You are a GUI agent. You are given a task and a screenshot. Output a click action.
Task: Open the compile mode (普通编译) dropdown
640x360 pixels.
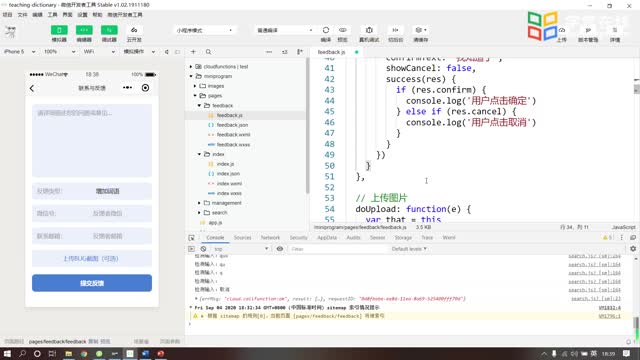point(284,30)
